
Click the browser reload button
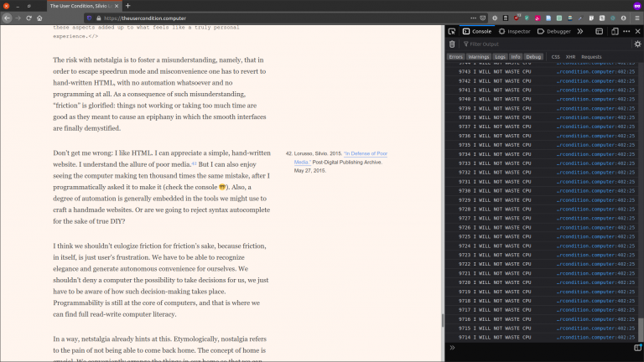tap(29, 18)
